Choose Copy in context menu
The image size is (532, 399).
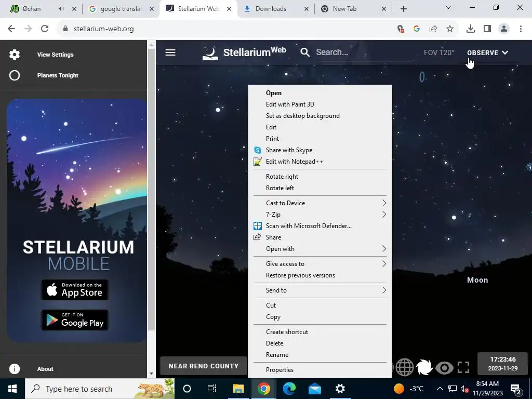[273, 317]
